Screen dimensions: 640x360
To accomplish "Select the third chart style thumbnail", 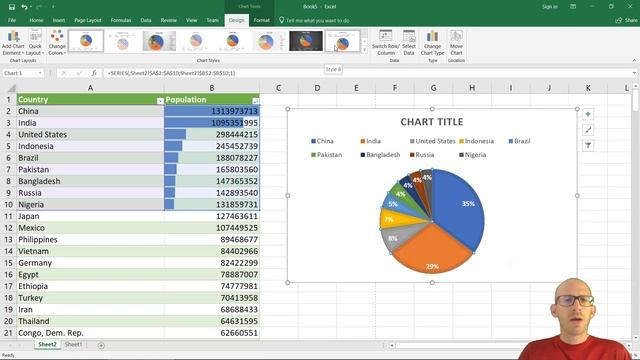I will 159,41.
